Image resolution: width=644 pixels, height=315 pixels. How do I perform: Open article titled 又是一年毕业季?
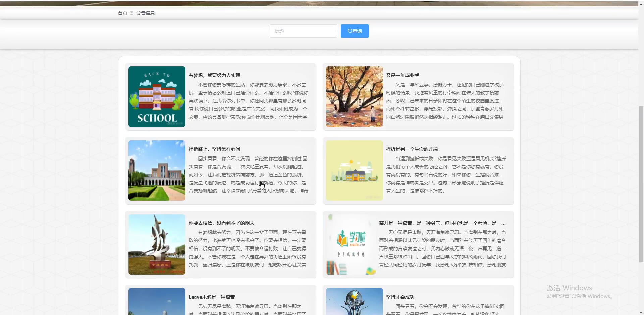(x=402, y=75)
